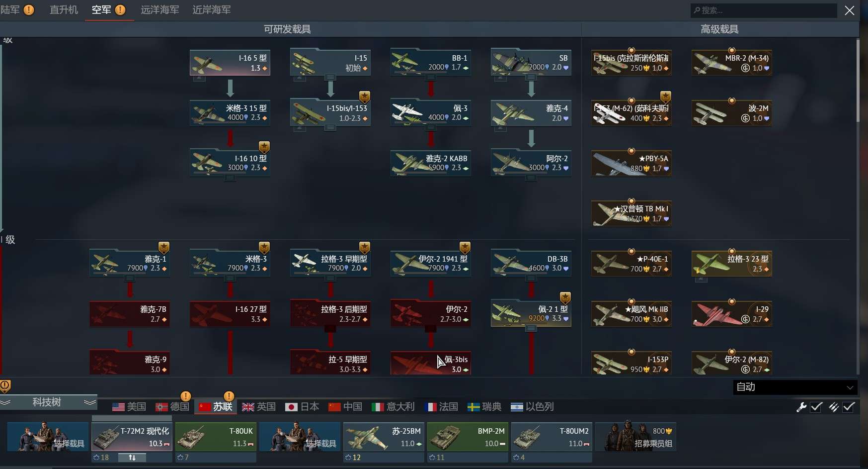Screen dimensions: 868x469
Task: Choose the red I-29 premium plane
Action: coord(732,314)
